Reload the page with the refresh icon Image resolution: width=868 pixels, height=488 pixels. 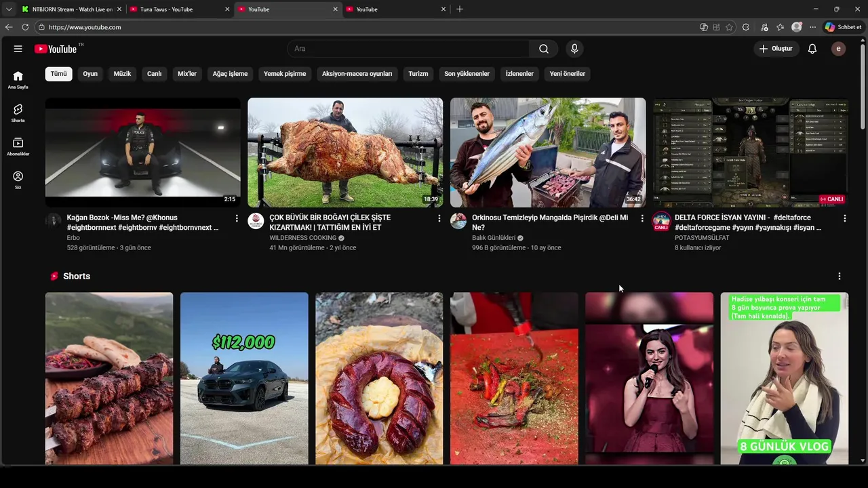[x=25, y=27]
